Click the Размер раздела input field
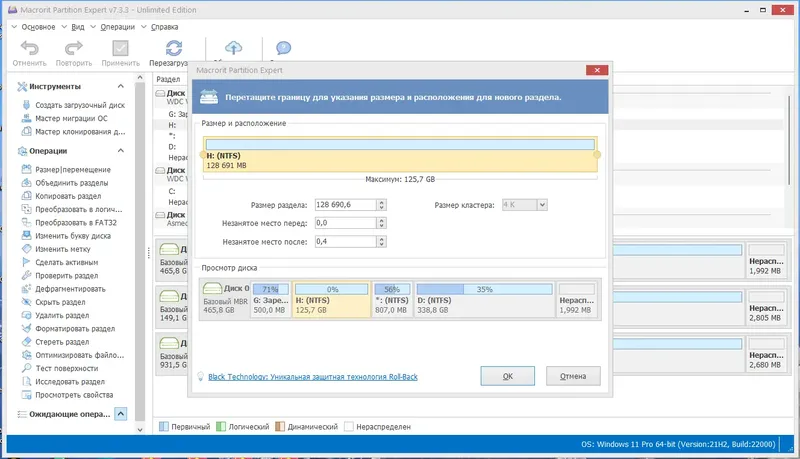800x459 pixels. [346, 205]
